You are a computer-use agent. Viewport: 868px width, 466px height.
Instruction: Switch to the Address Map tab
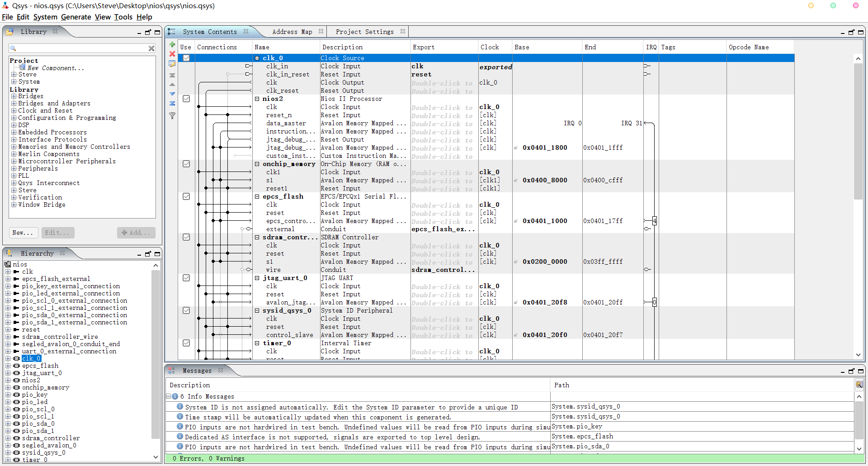coord(292,32)
